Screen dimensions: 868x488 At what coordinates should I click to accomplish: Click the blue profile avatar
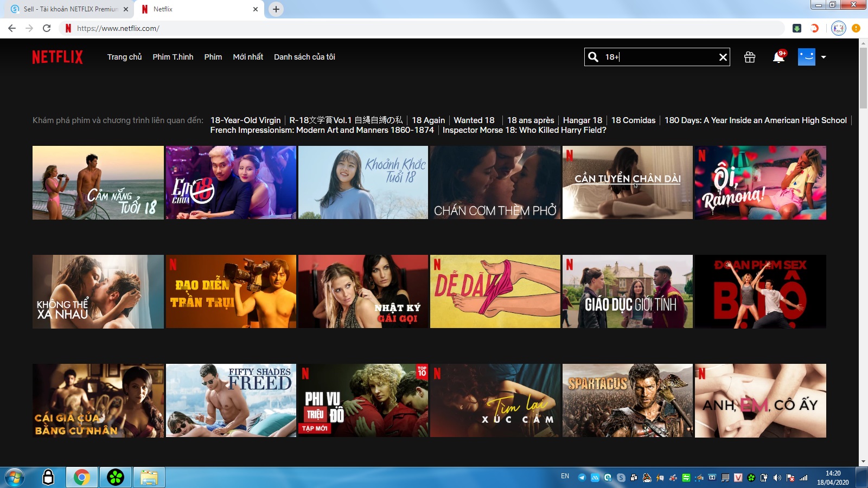[x=806, y=57]
